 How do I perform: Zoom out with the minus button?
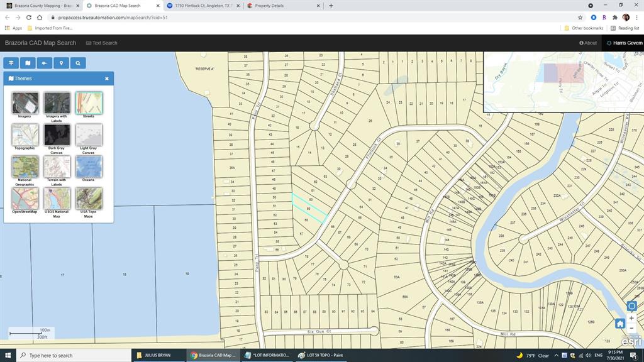pos(632,328)
